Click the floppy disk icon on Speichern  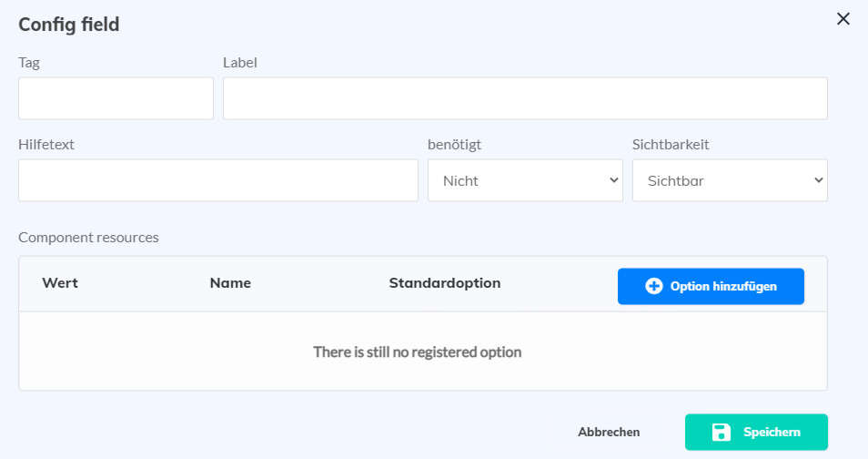tap(721, 432)
